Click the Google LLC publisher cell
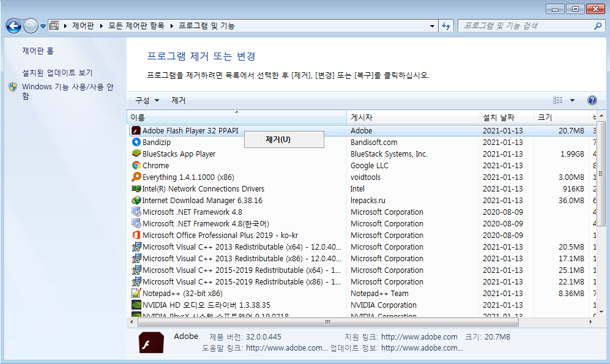The image size is (610, 364). coord(369,166)
